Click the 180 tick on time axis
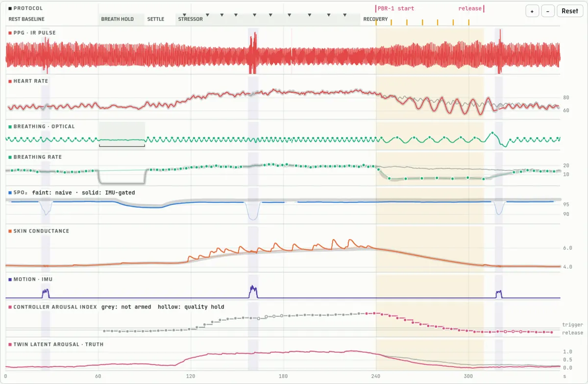588x384 pixels. pyautogui.click(x=283, y=376)
